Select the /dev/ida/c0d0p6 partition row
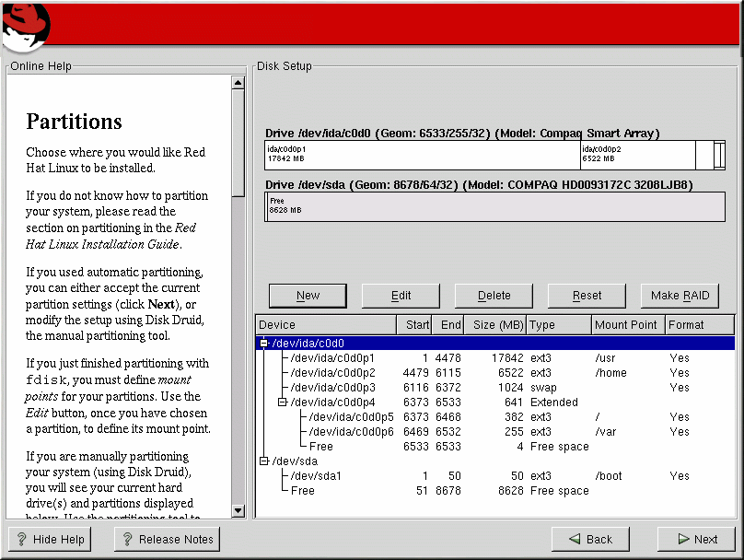 tap(494, 431)
